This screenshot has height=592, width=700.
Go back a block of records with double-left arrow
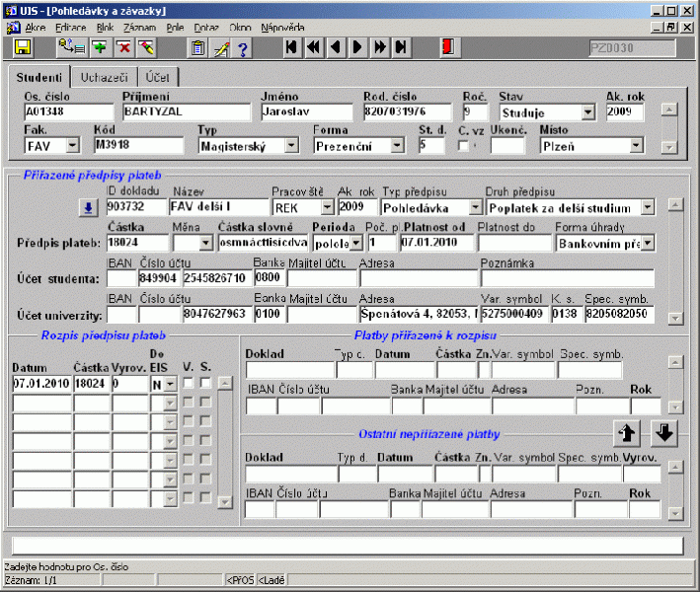[314, 47]
